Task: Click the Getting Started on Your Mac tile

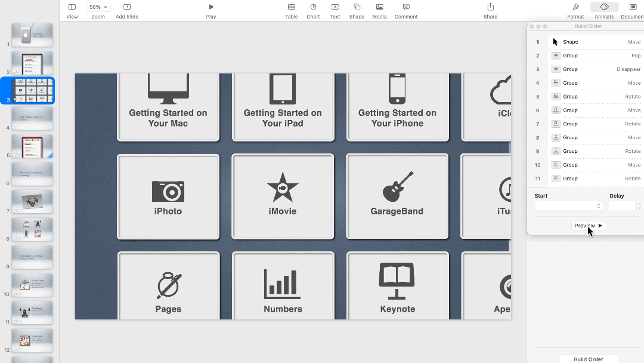Action: [168, 107]
